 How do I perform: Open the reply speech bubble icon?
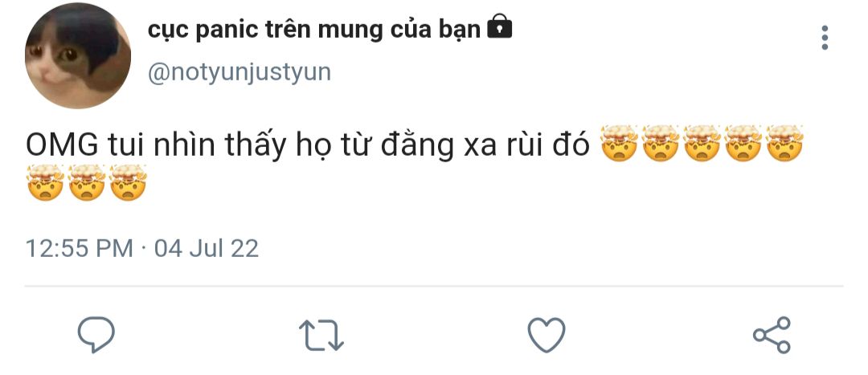(x=96, y=335)
